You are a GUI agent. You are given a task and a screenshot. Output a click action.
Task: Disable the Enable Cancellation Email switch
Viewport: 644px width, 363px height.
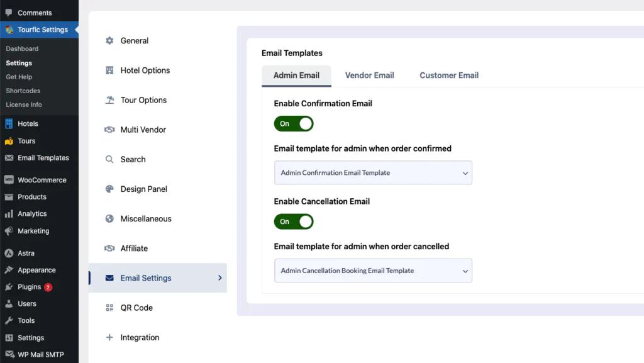coord(294,221)
